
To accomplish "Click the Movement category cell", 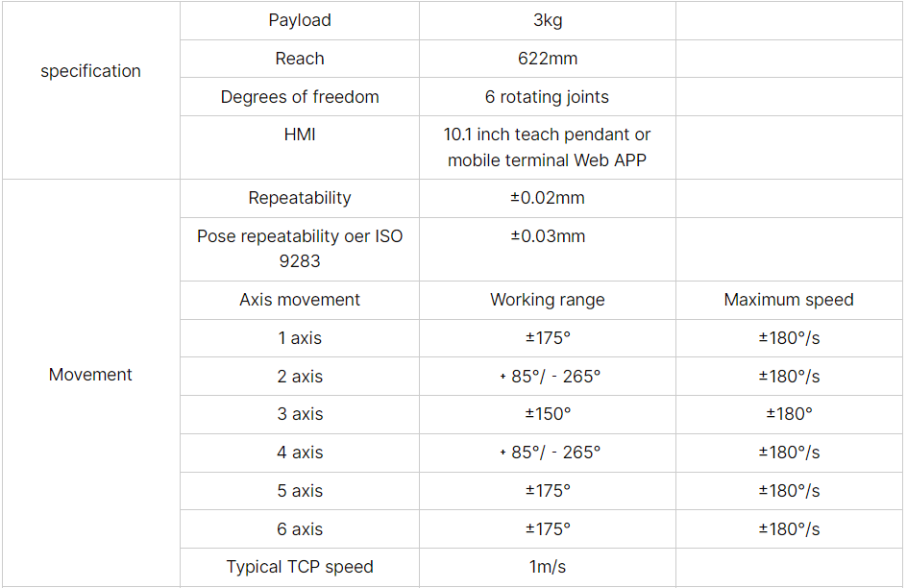I will pyautogui.click(x=91, y=374).
